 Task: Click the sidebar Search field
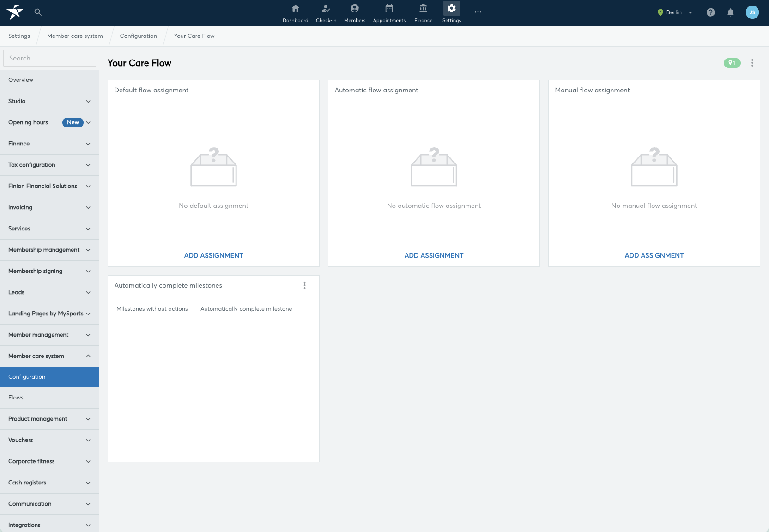[49, 58]
